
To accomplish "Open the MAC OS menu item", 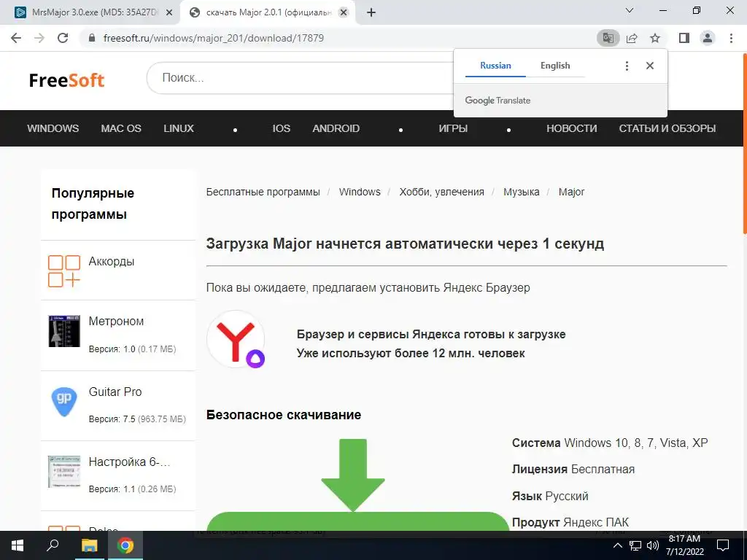I will pos(121,128).
